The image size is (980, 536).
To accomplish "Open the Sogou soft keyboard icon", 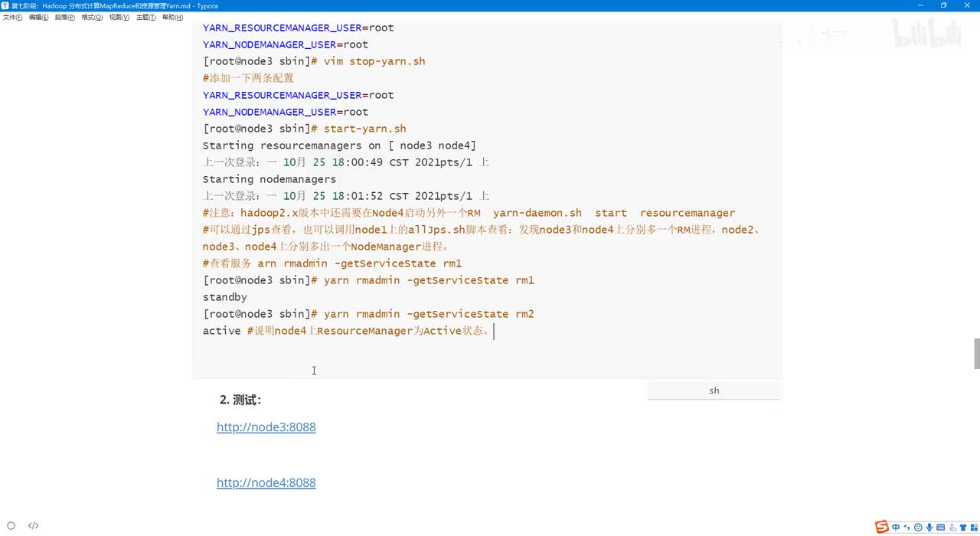I will (941, 527).
